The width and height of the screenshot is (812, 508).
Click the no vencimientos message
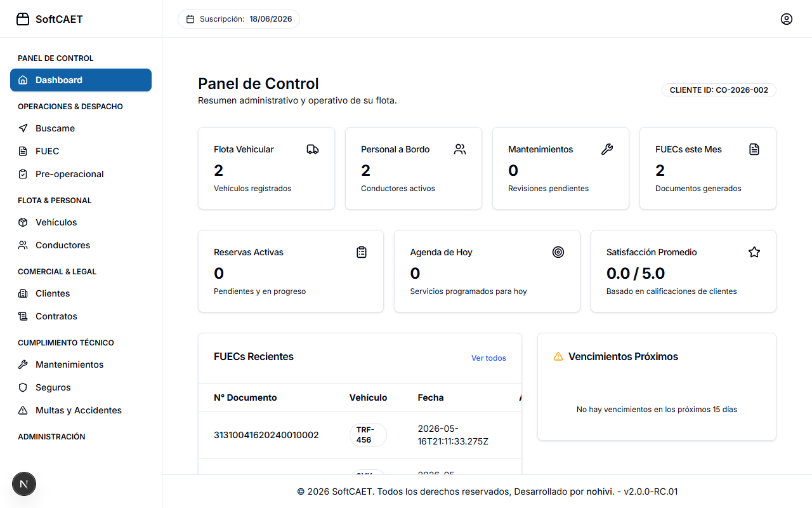coord(657,410)
